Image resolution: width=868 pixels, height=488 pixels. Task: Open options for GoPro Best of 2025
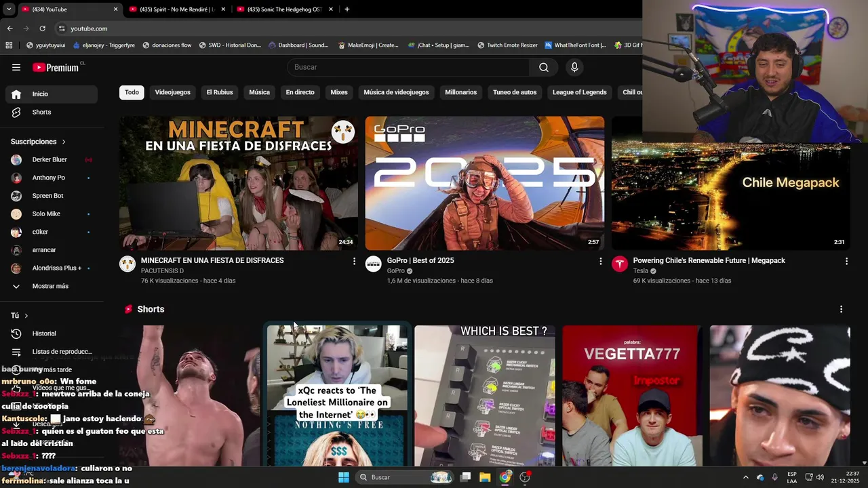(x=600, y=261)
